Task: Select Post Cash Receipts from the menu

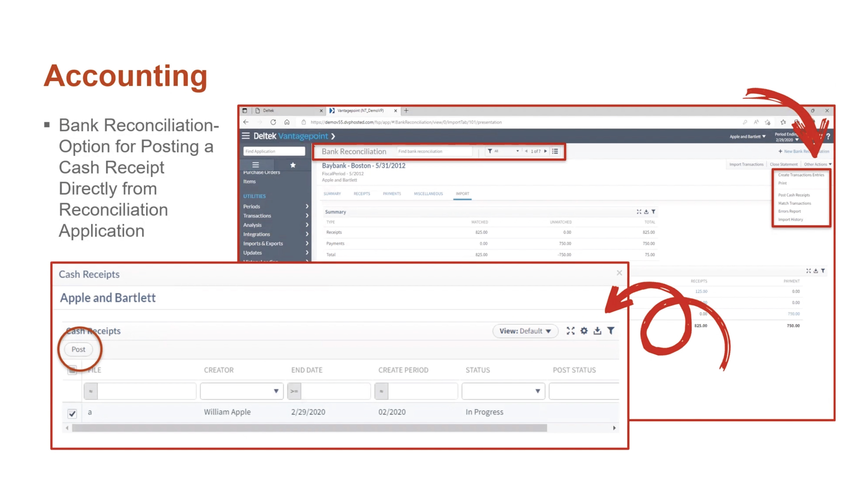Action: (794, 195)
